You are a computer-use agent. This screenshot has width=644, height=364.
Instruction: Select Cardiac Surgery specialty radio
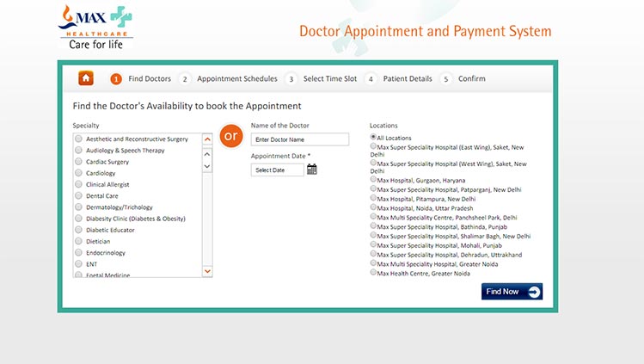pyautogui.click(x=78, y=162)
